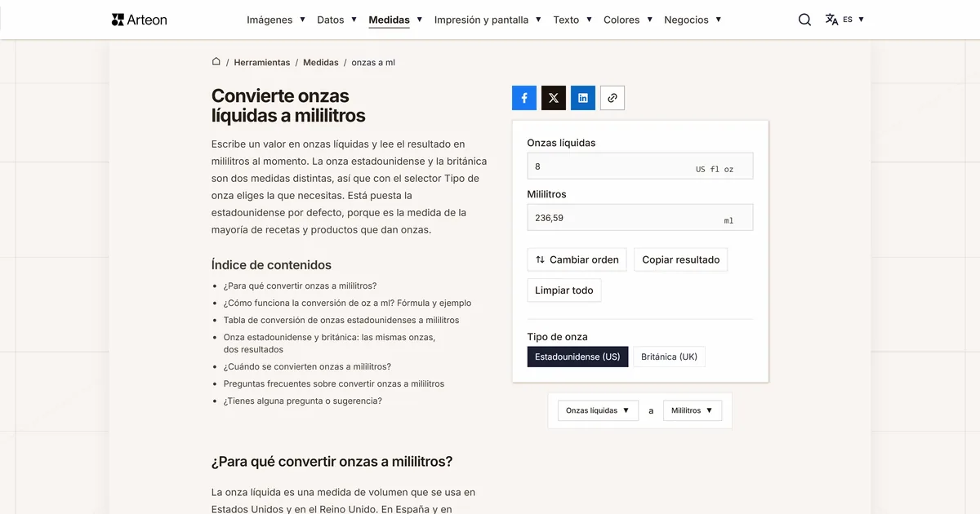The height and width of the screenshot is (514, 980).
Task: Share on Facebook icon
Action: (x=524, y=98)
